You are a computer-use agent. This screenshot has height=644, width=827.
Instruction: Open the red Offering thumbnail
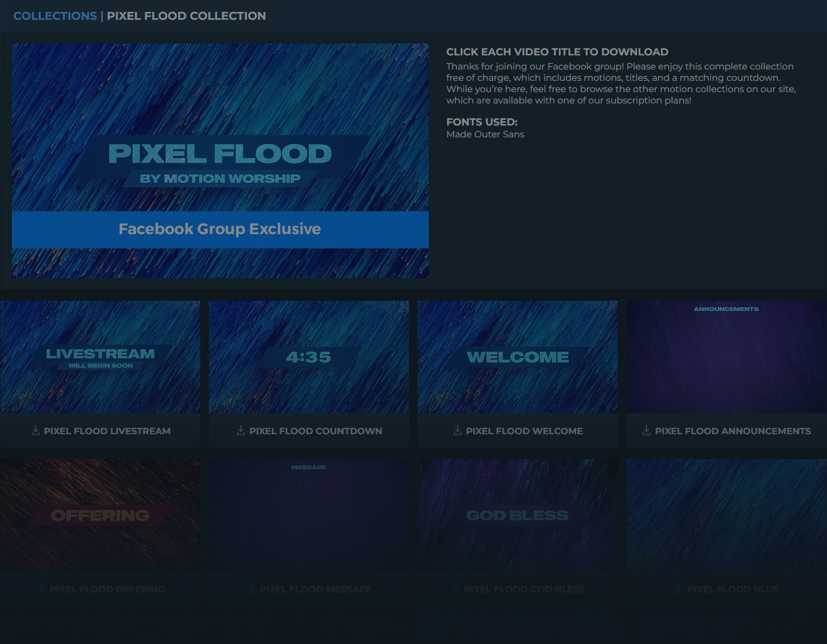coord(100,515)
